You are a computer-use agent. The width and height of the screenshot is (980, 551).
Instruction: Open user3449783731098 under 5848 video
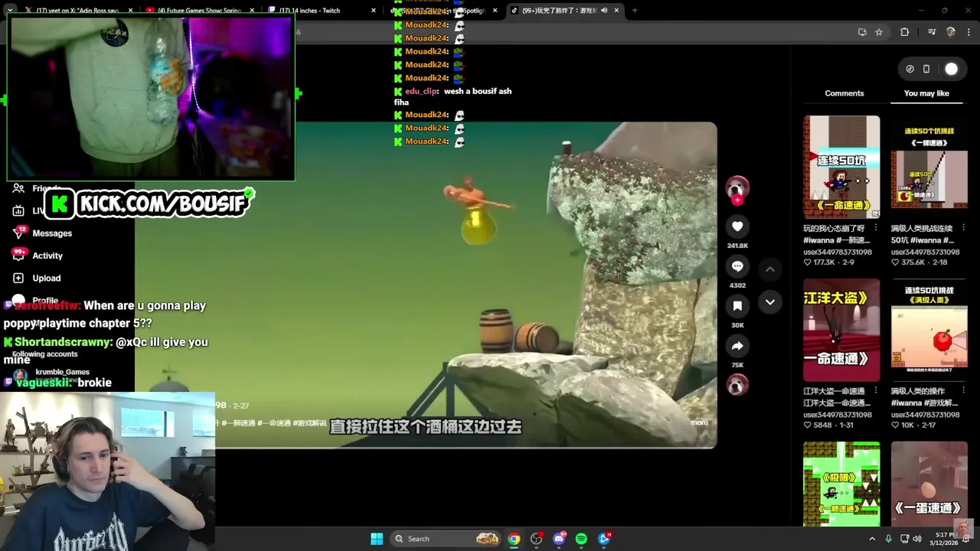click(x=838, y=415)
